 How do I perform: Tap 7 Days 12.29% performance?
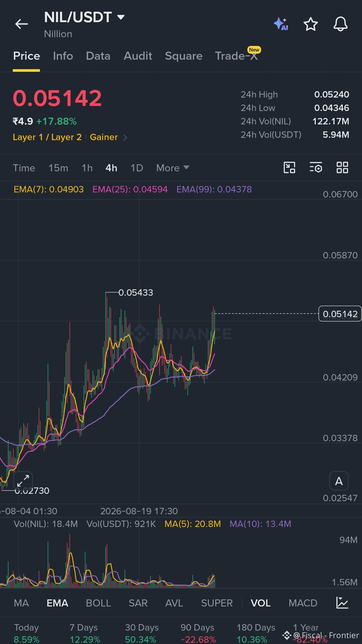[84, 633]
